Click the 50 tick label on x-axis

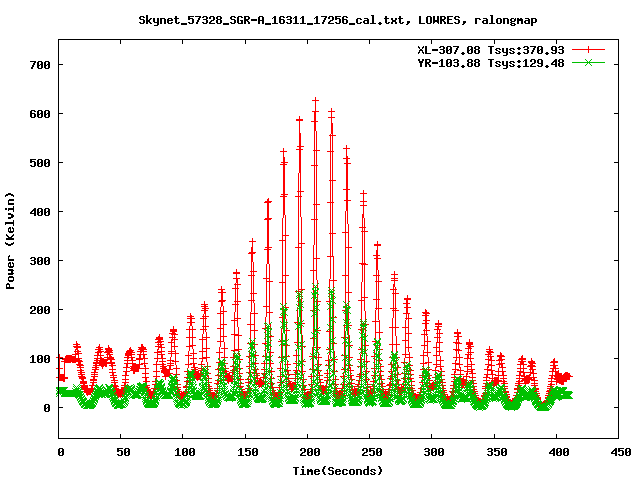click(121, 453)
